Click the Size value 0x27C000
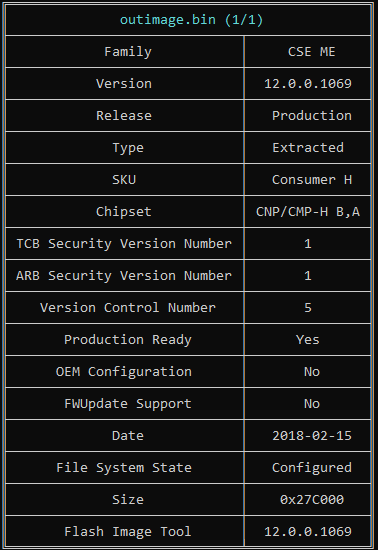 311,499
